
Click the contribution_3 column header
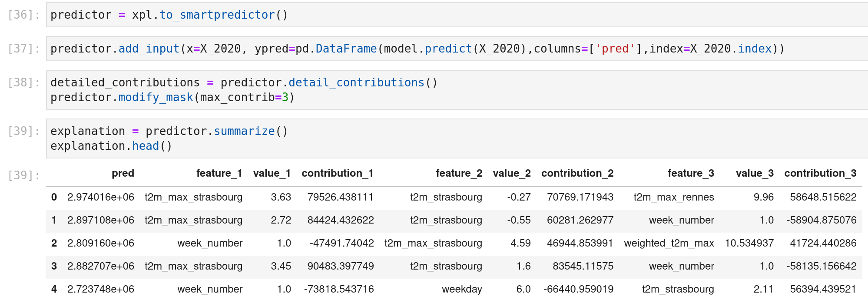(820, 173)
